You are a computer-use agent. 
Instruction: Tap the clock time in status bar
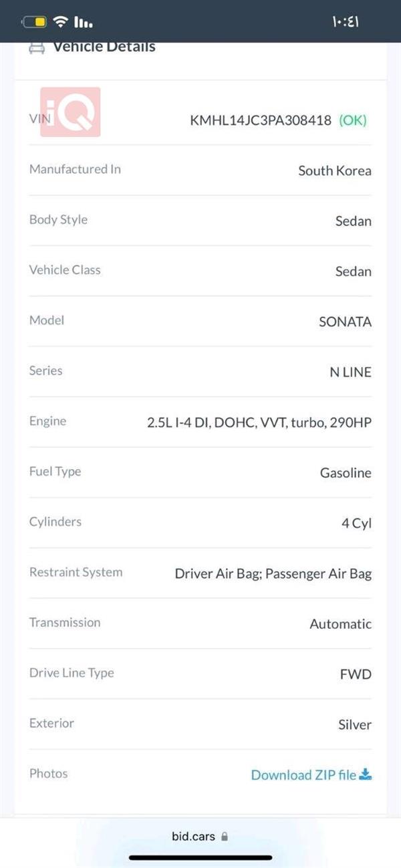346,22
